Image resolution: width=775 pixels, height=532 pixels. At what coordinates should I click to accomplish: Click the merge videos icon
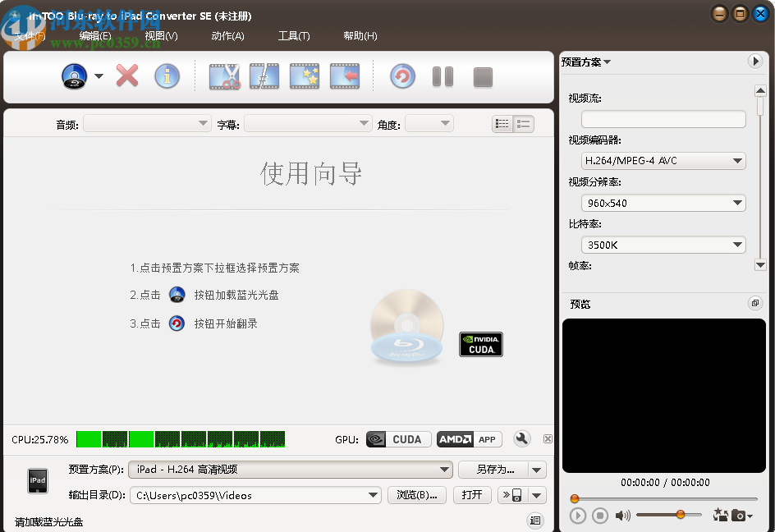coord(345,76)
